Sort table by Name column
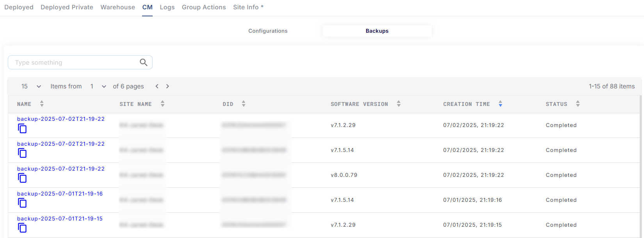 pos(42,104)
